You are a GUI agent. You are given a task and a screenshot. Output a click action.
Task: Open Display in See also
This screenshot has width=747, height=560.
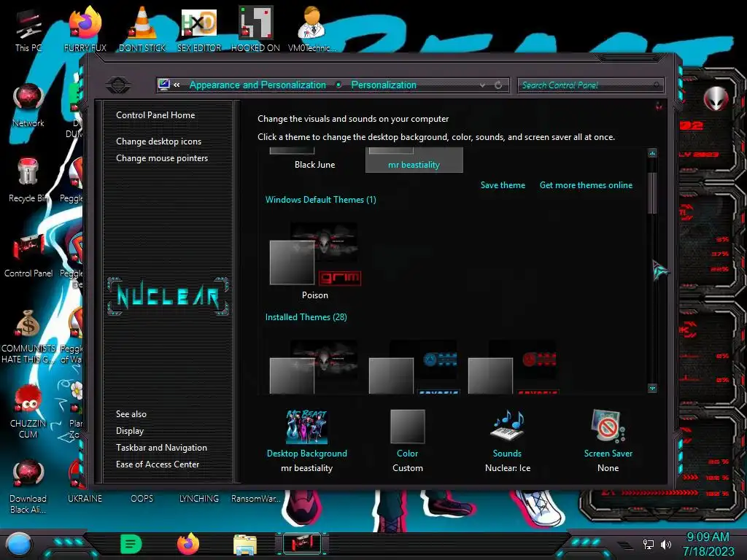point(130,430)
